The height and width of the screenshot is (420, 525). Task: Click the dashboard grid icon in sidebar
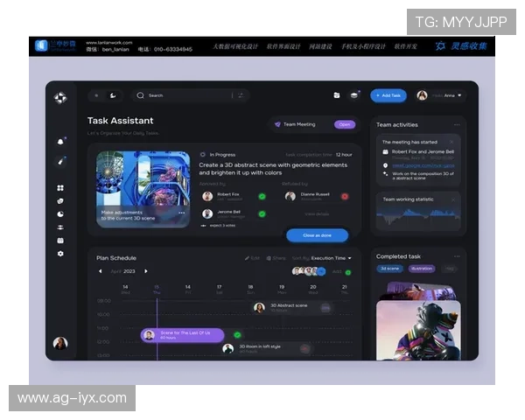60,188
